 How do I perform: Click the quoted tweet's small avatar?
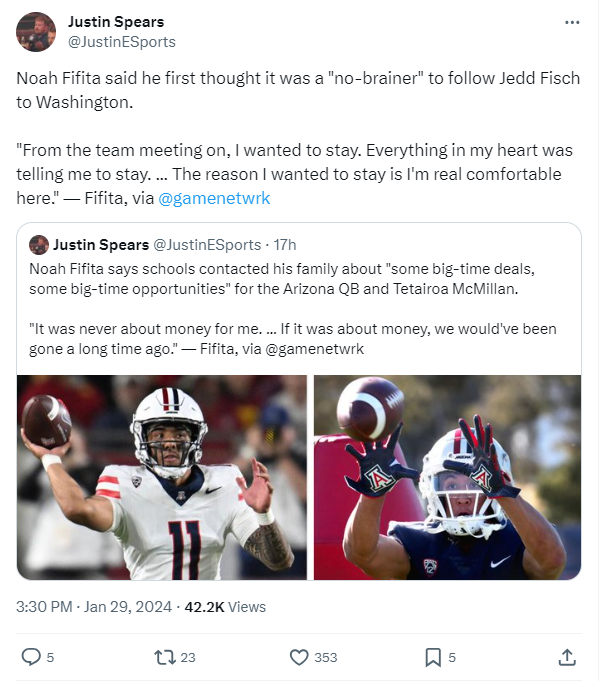click(39, 245)
